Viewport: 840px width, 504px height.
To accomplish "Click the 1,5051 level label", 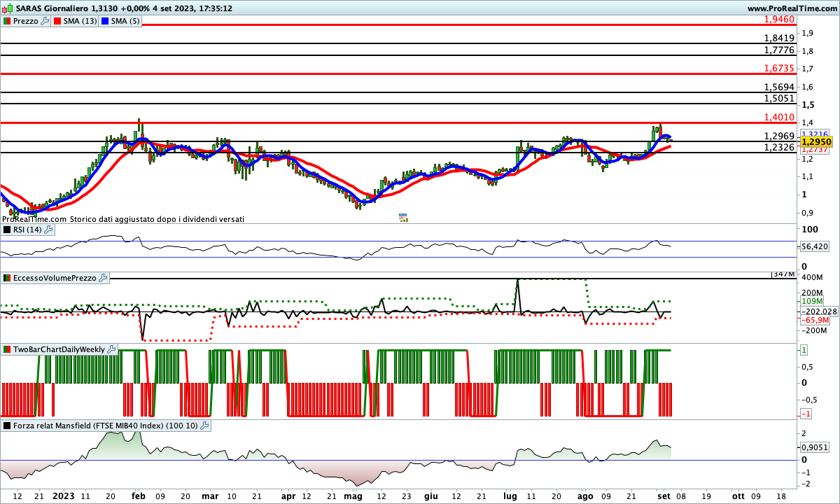I will click(779, 98).
